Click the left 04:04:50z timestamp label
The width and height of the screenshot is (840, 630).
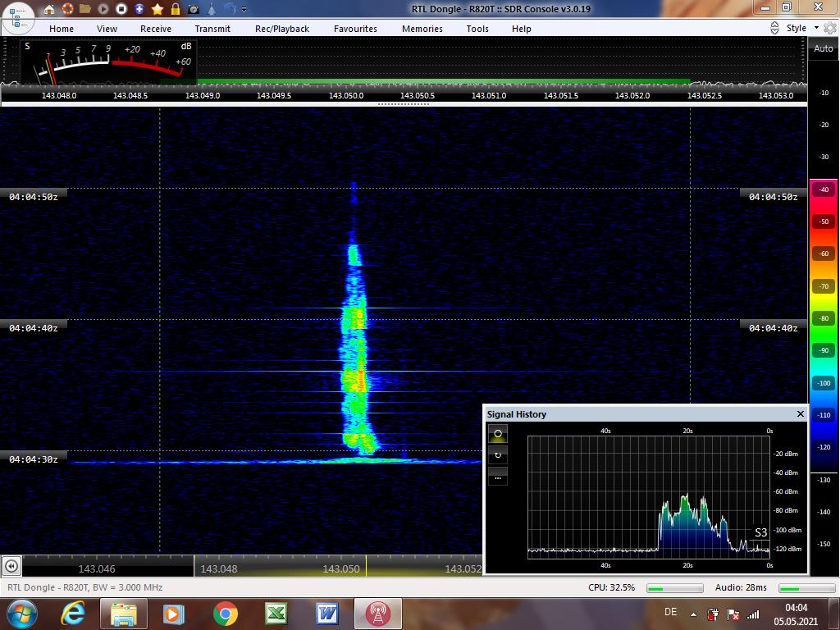[33, 197]
